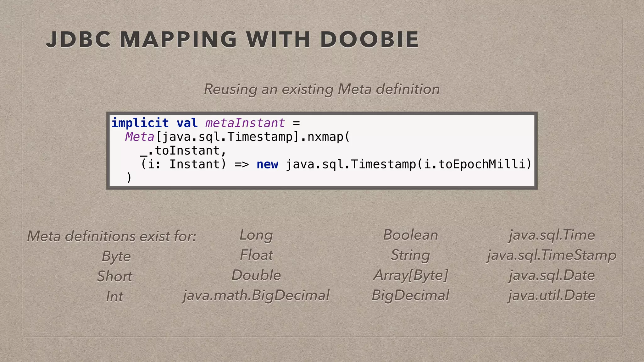
Task: Click the implicit keyword in code
Action: tap(140, 123)
